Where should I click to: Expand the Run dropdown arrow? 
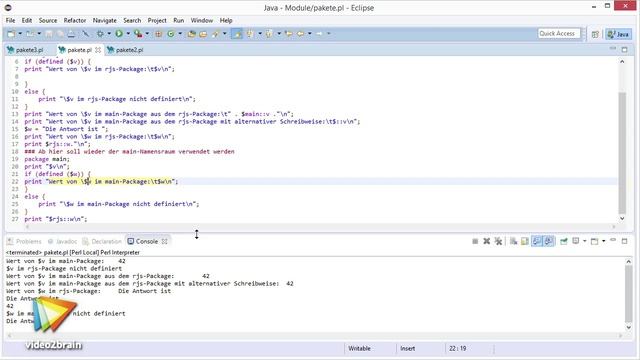point(128,34)
